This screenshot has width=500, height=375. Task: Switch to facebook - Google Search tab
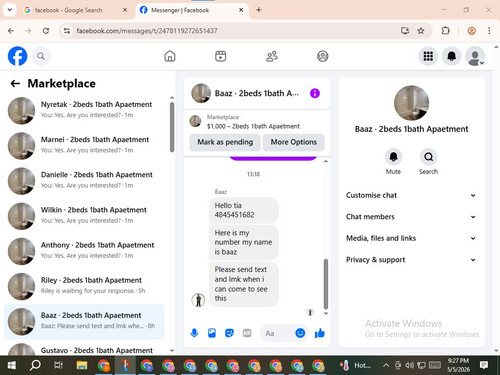click(x=68, y=10)
